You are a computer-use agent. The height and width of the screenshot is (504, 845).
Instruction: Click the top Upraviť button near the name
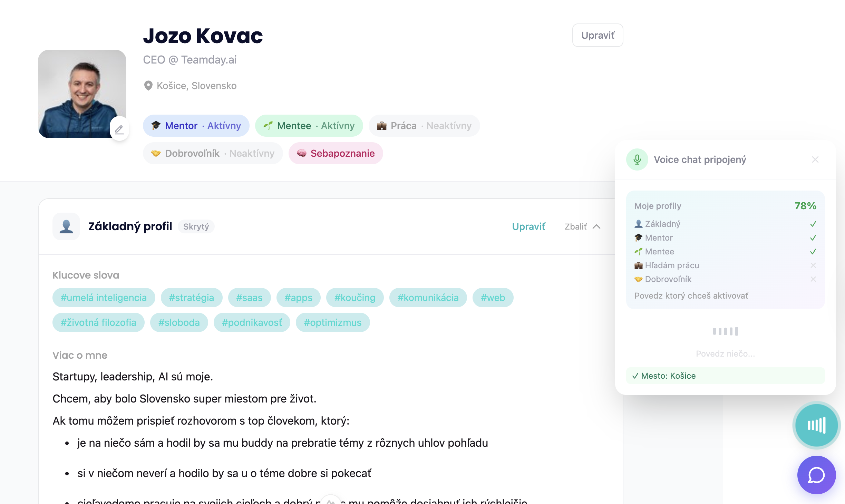tap(598, 35)
